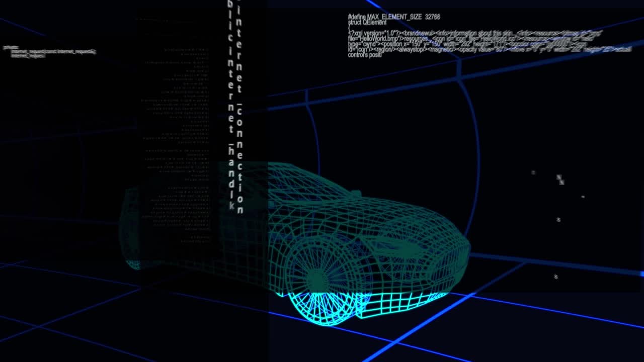Click the 'struct QElement' code line

[367, 23]
